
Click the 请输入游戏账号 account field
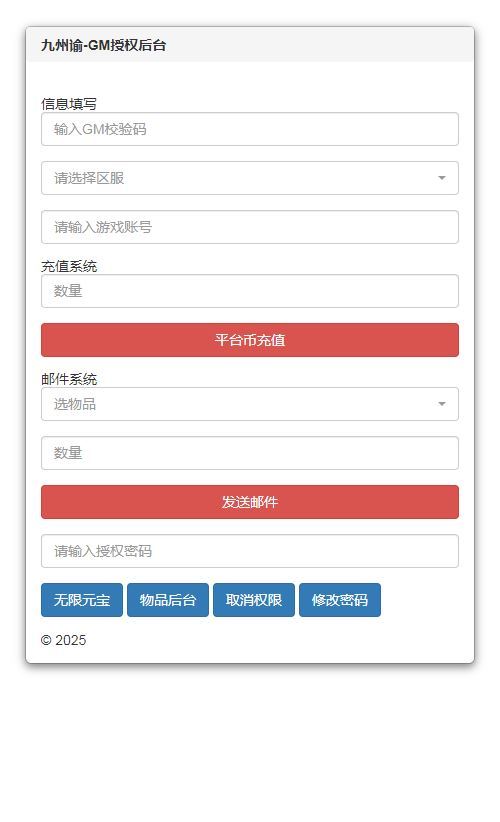click(x=249, y=227)
